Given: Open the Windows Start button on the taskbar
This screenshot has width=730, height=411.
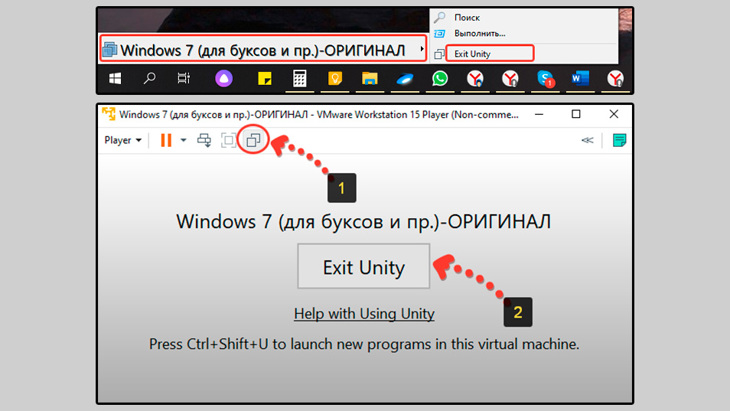Looking at the screenshot, I should 115,79.
